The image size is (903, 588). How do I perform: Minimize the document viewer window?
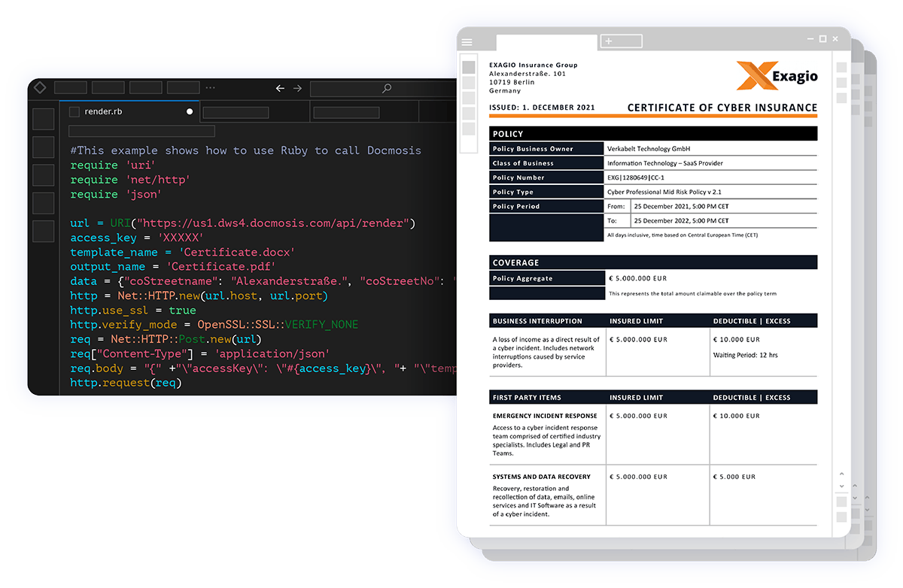tap(810, 39)
